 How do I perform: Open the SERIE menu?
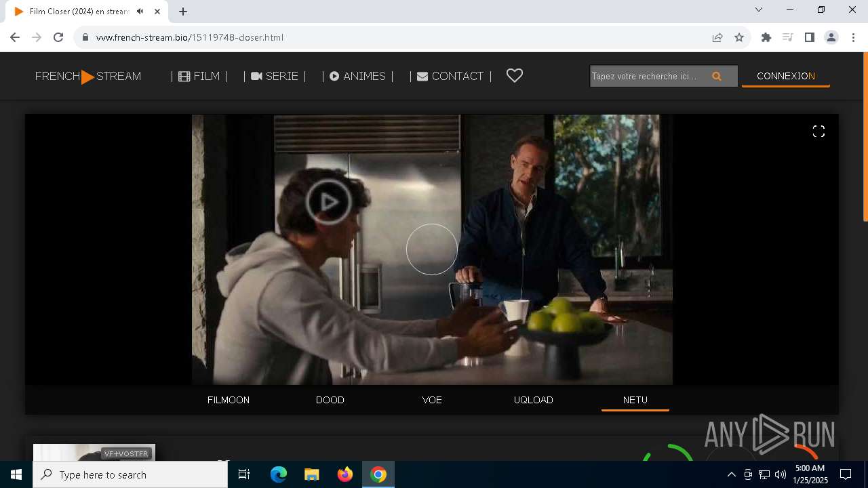pyautogui.click(x=275, y=76)
